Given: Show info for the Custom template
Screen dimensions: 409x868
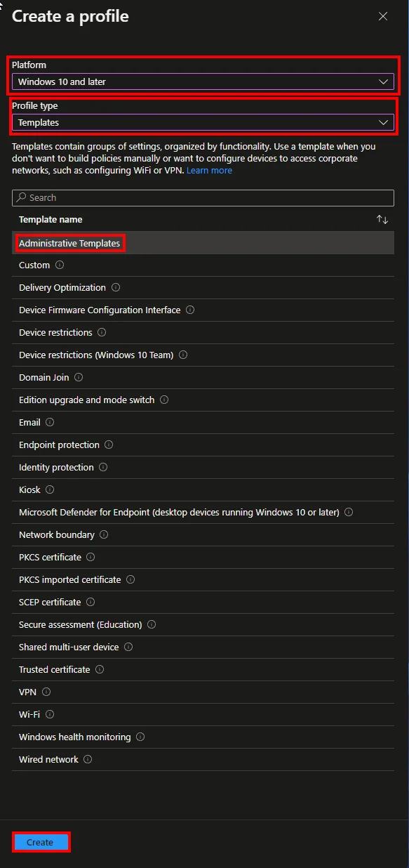Looking at the screenshot, I should point(60,265).
